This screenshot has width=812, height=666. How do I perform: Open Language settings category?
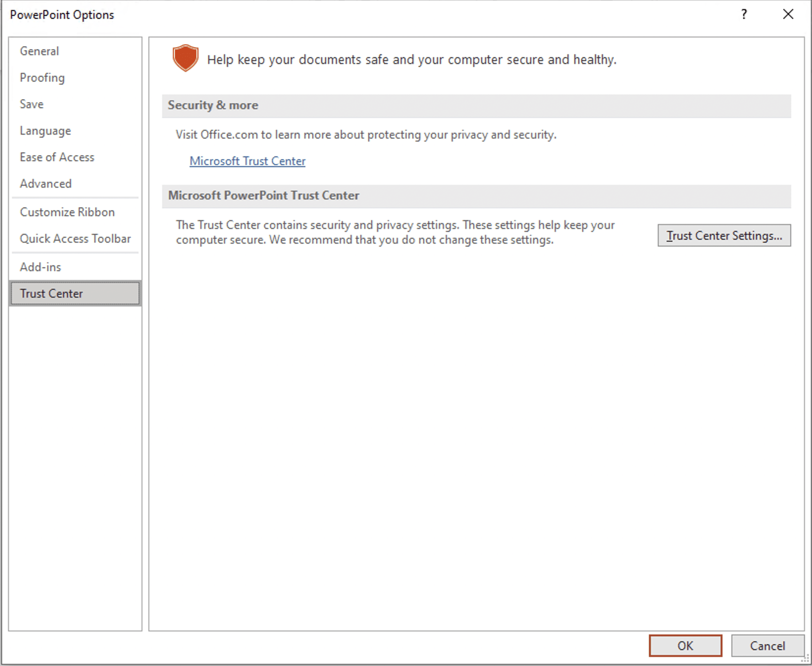75,131
